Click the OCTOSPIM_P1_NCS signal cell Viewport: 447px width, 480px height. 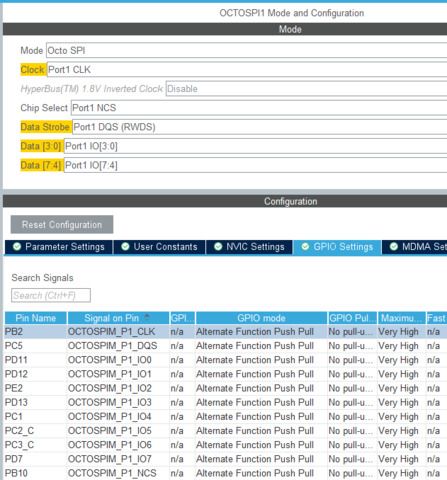(118, 473)
